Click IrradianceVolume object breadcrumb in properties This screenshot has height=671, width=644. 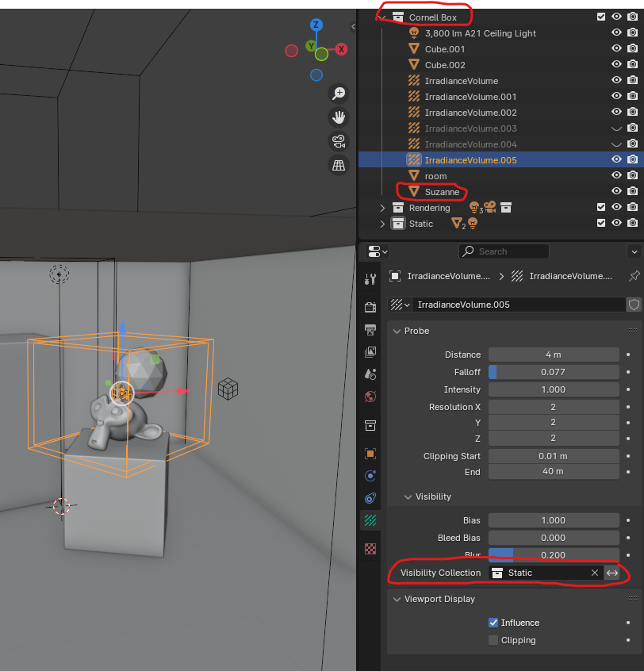pos(440,277)
